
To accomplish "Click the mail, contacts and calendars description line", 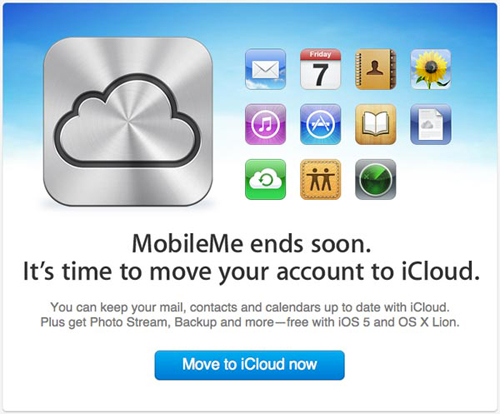I will click(x=250, y=307).
